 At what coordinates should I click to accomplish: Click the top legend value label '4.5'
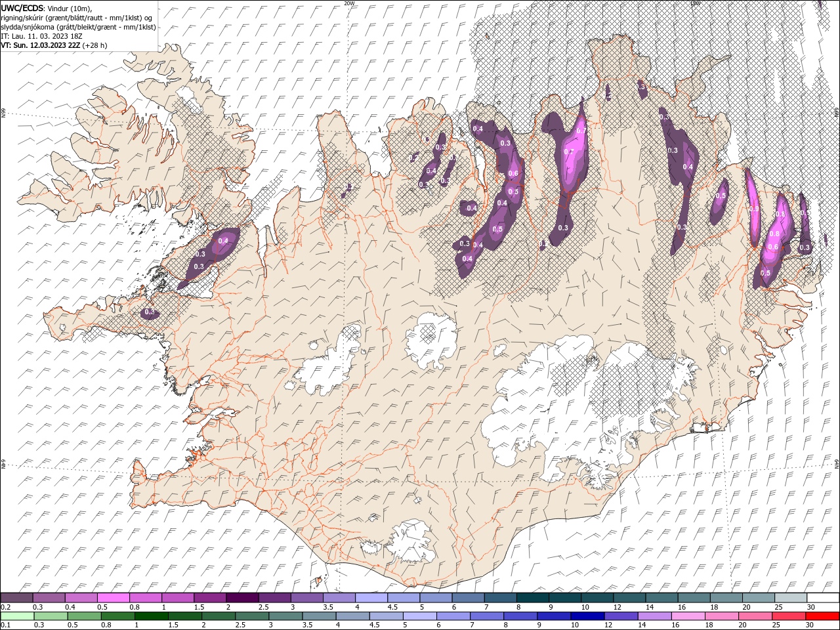(x=393, y=607)
